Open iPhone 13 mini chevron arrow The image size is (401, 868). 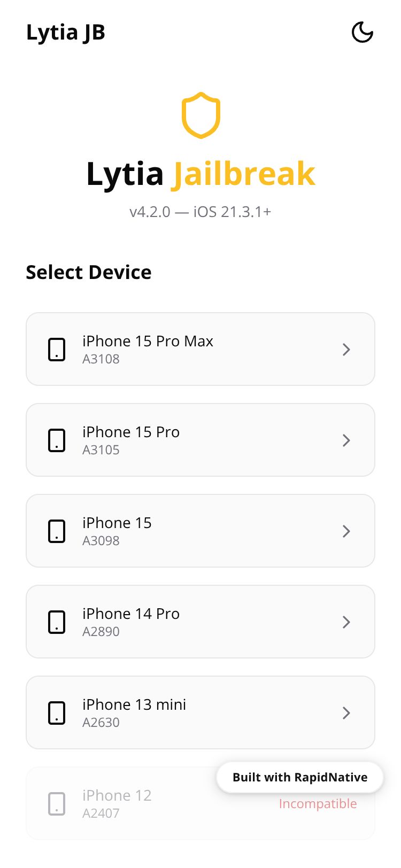click(346, 713)
